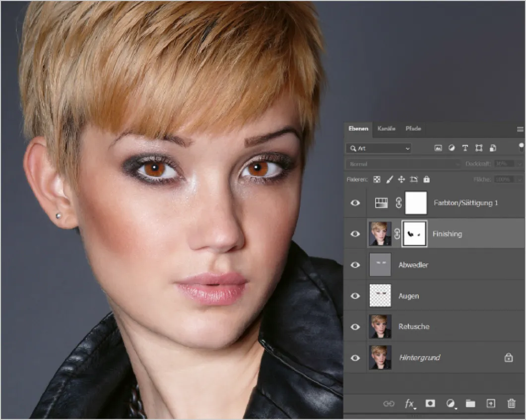Create new layer with plus icon
The height and width of the screenshot is (420, 526).
click(x=491, y=404)
